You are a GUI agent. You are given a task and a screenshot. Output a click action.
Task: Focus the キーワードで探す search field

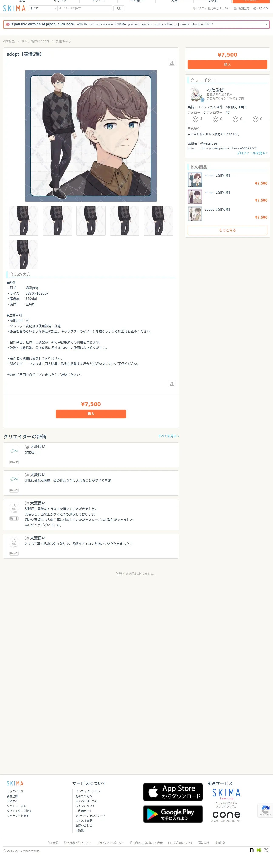(x=84, y=9)
